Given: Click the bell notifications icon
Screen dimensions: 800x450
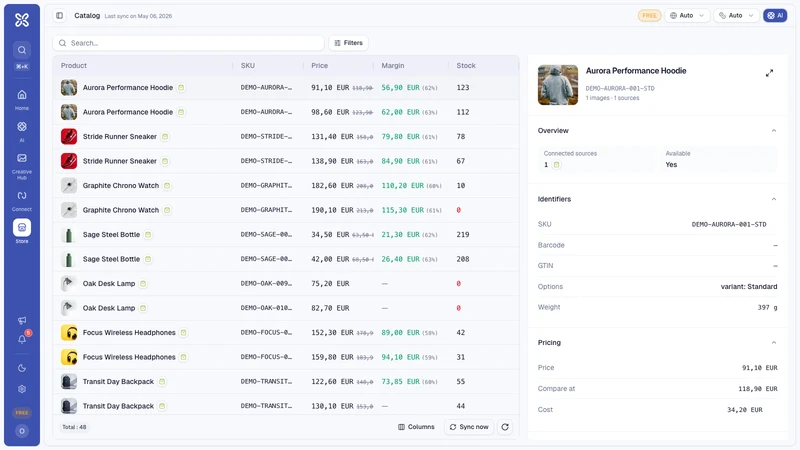Looking at the screenshot, I should 22,339.
